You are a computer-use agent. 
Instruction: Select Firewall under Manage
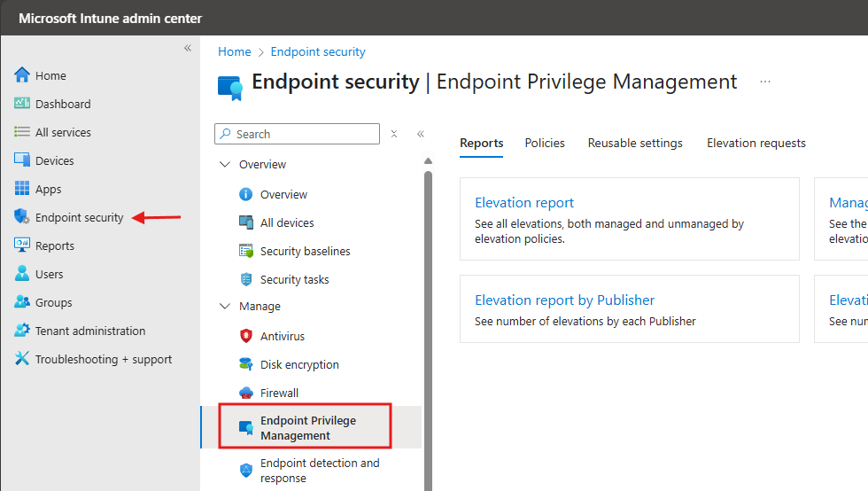click(x=280, y=393)
